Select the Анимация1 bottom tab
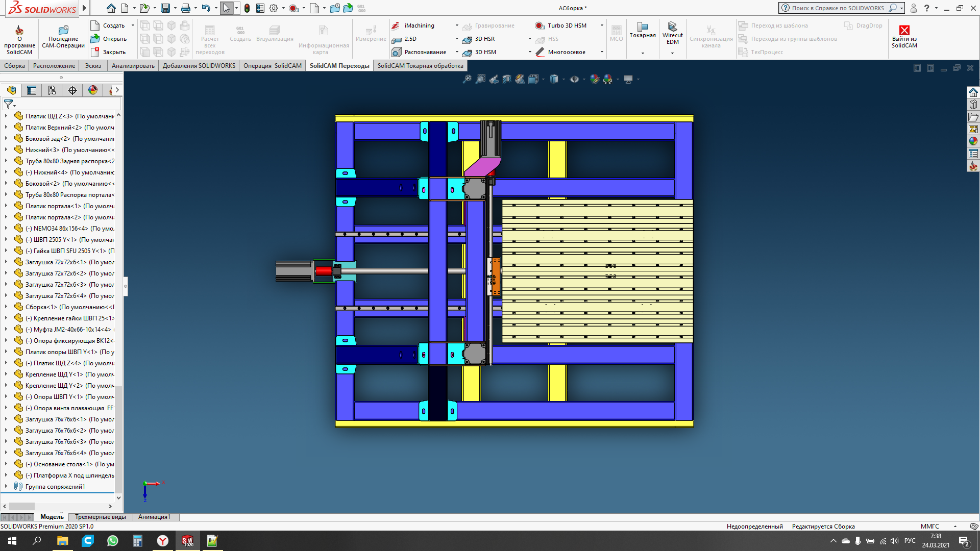This screenshot has height=551, width=980. (154, 517)
